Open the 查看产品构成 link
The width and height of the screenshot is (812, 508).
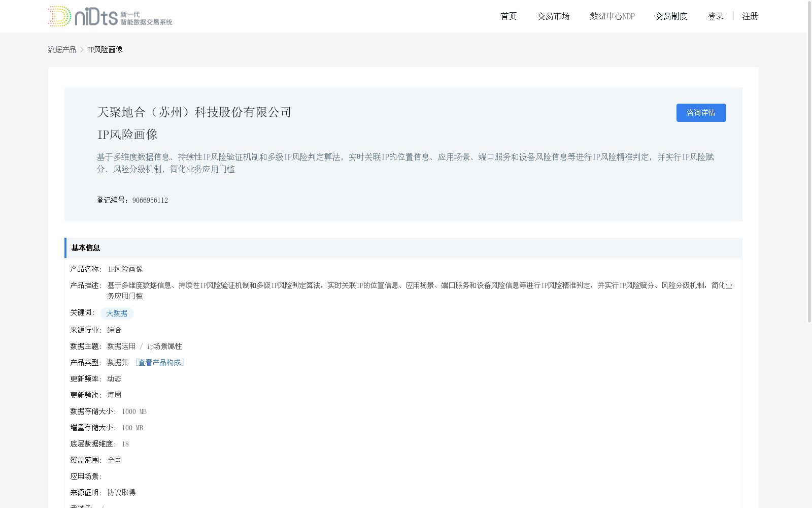click(159, 362)
